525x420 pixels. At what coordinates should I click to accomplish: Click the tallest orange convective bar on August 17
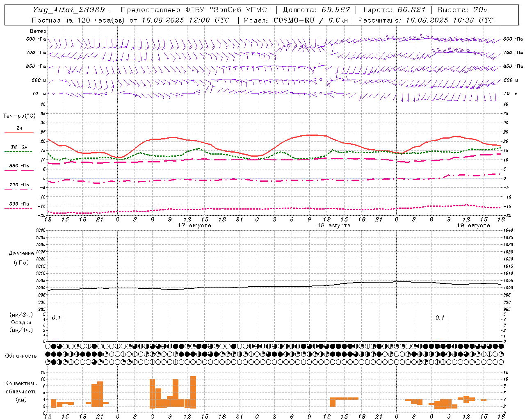(x=193, y=392)
